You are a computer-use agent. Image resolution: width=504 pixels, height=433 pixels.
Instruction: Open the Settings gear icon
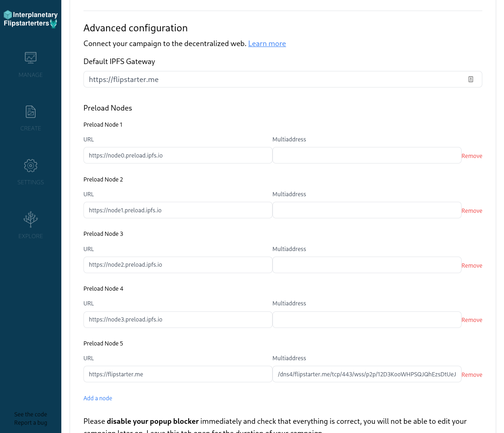click(x=30, y=166)
